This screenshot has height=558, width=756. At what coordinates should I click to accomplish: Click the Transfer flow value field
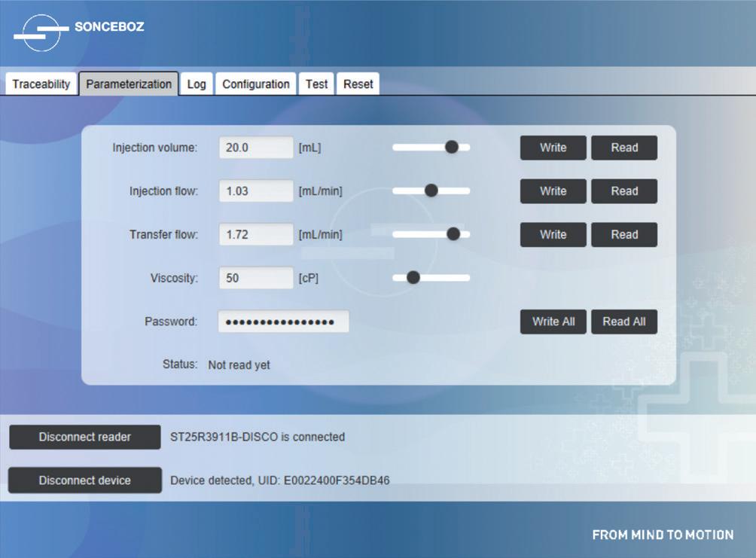click(256, 234)
